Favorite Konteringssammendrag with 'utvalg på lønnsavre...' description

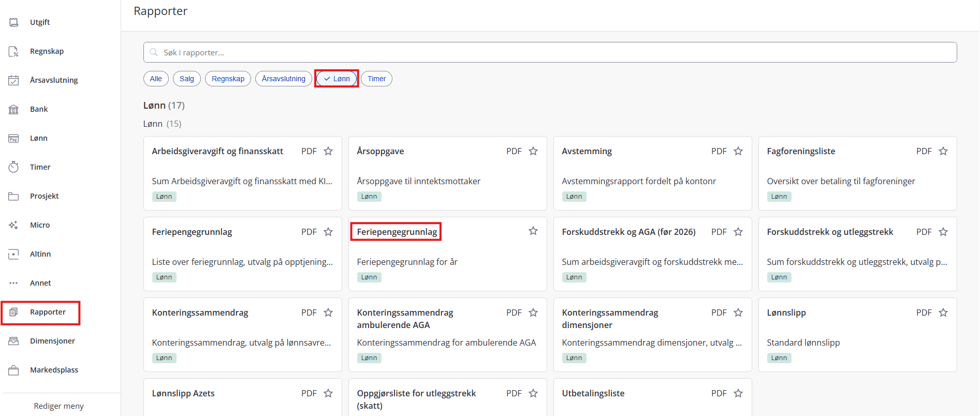click(x=328, y=313)
